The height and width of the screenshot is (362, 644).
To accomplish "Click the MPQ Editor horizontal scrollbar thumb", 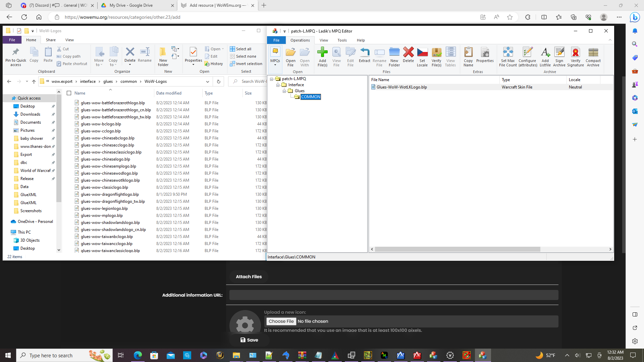I will [458, 249].
